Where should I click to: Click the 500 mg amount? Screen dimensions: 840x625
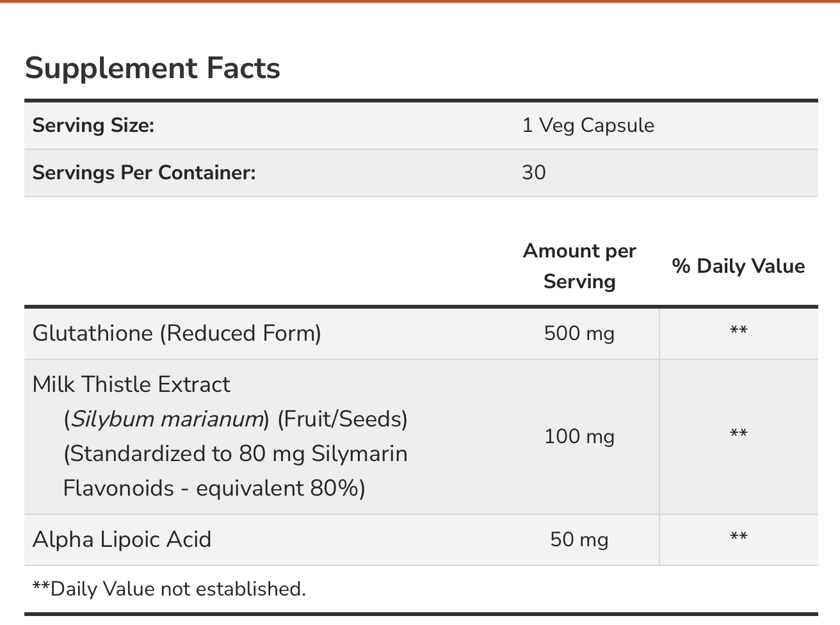pos(579,333)
